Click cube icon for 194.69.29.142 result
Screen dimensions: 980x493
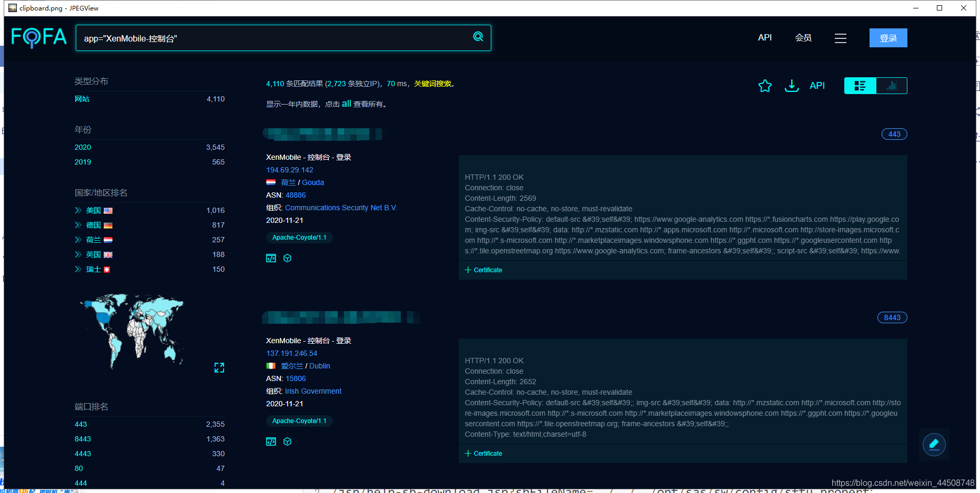click(x=287, y=258)
